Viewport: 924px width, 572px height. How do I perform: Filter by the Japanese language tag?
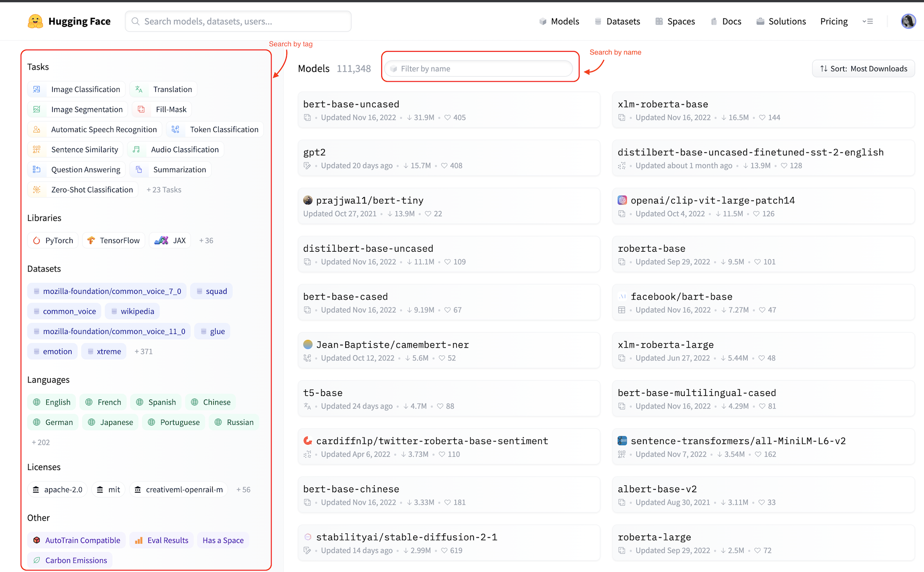(x=110, y=422)
